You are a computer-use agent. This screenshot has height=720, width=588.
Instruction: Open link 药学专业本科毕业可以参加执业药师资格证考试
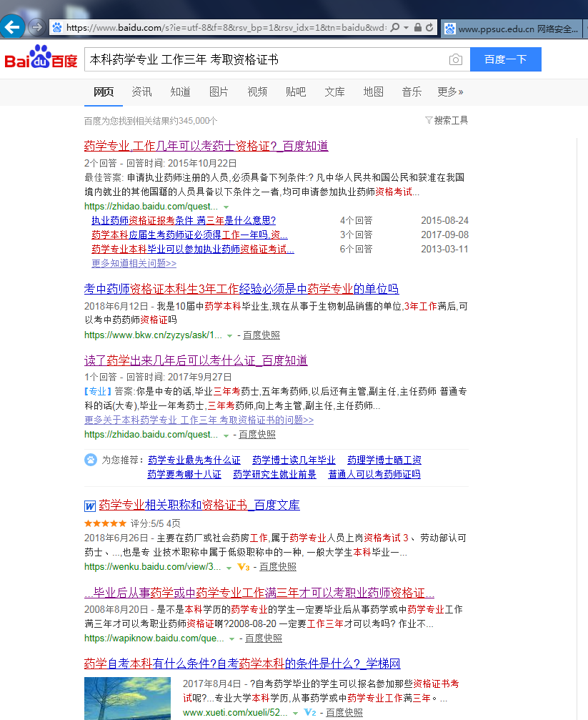pyautogui.click(x=193, y=249)
